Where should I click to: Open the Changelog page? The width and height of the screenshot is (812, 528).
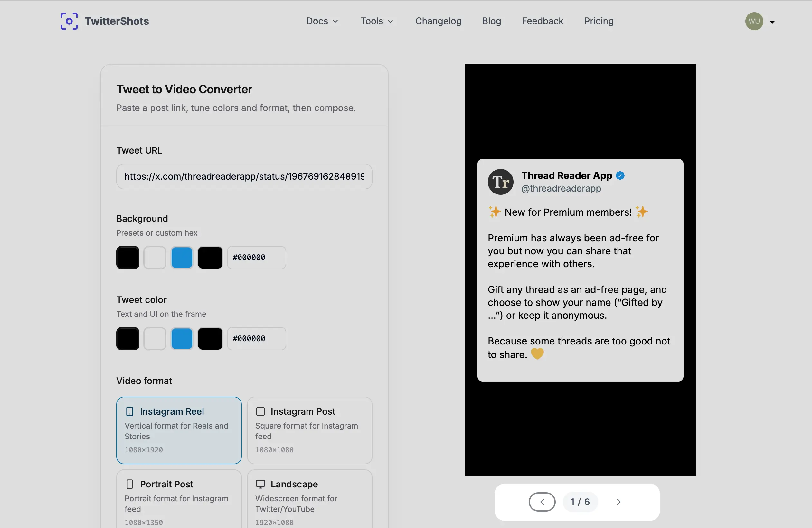tap(438, 21)
